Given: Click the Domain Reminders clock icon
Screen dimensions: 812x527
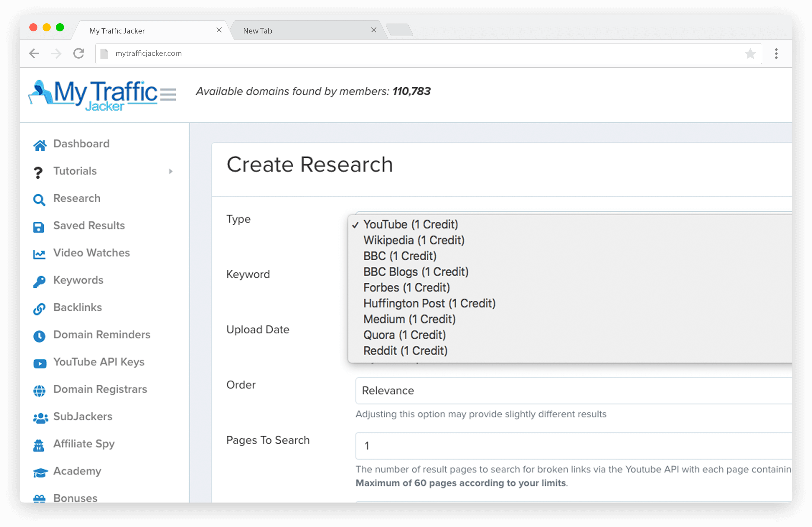Looking at the screenshot, I should click(x=39, y=336).
